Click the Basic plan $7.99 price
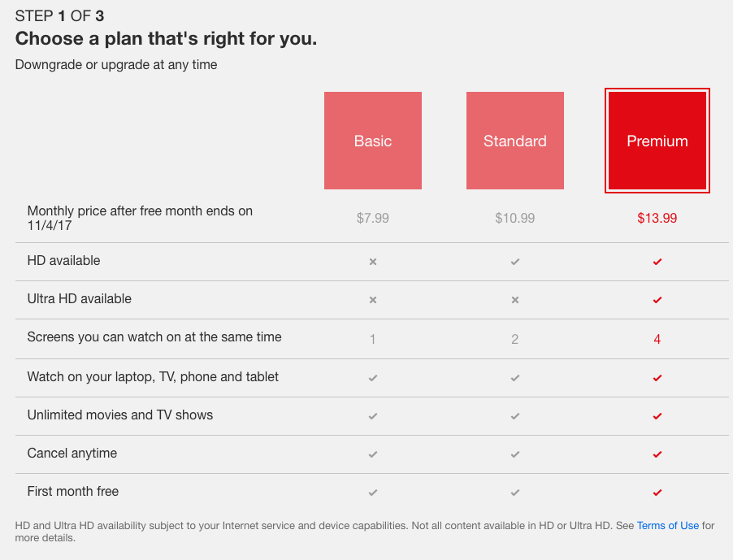Screen dimensions: 733x560 point(372,218)
